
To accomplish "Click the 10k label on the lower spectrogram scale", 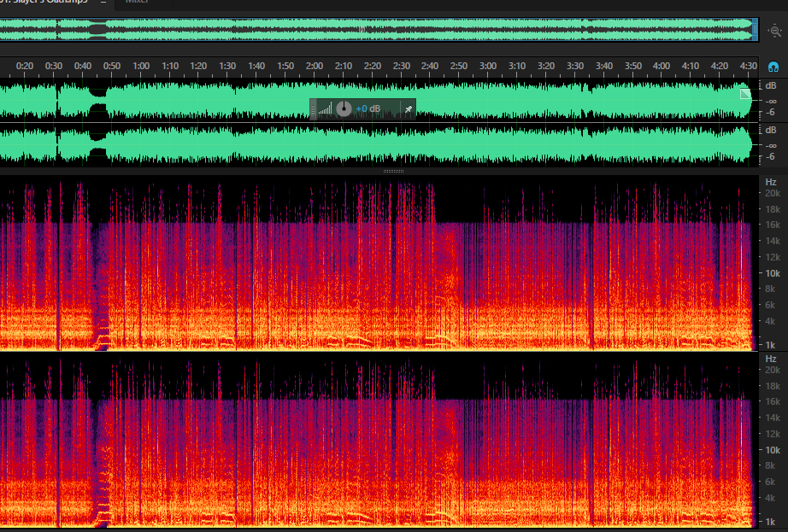I will (772, 450).
